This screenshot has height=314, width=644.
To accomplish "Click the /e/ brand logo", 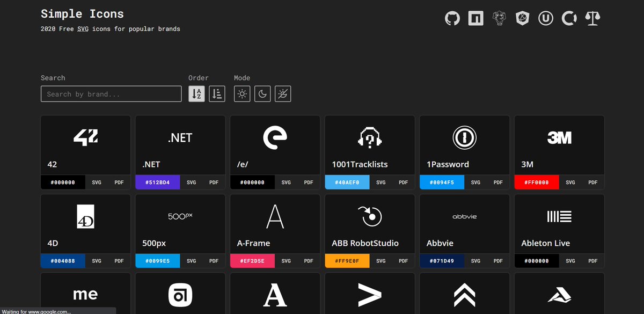I will point(275,138).
